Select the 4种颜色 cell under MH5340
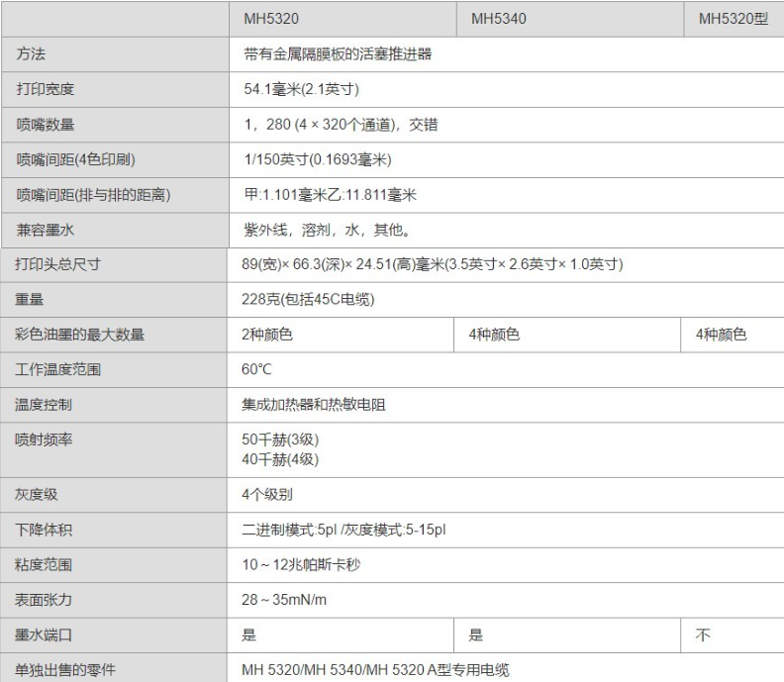The width and height of the screenshot is (784, 682). pyautogui.click(x=567, y=335)
